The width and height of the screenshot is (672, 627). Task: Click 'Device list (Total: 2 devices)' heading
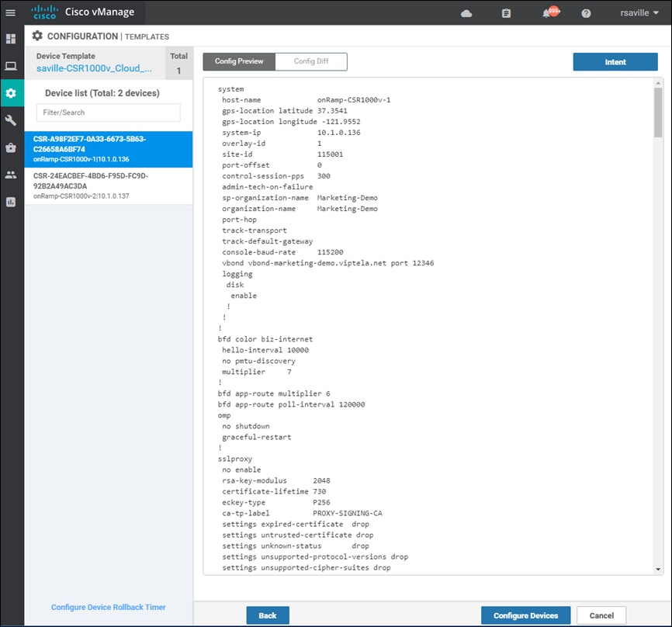pyautogui.click(x=102, y=93)
